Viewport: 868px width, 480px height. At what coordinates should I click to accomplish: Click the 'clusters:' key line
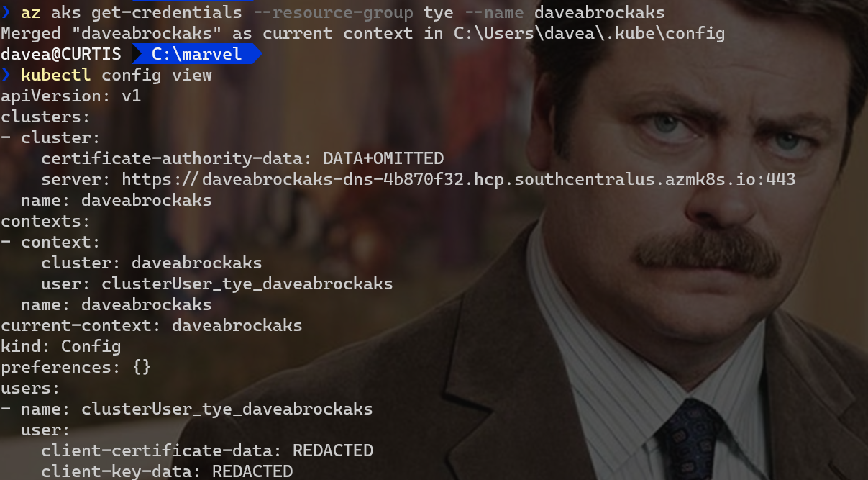click(x=45, y=117)
